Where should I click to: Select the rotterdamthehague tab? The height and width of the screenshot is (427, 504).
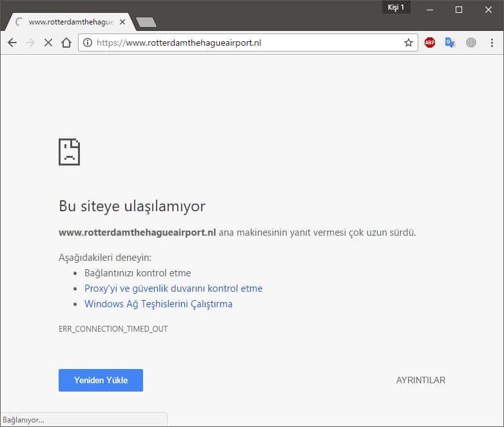[x=68, y=22]
